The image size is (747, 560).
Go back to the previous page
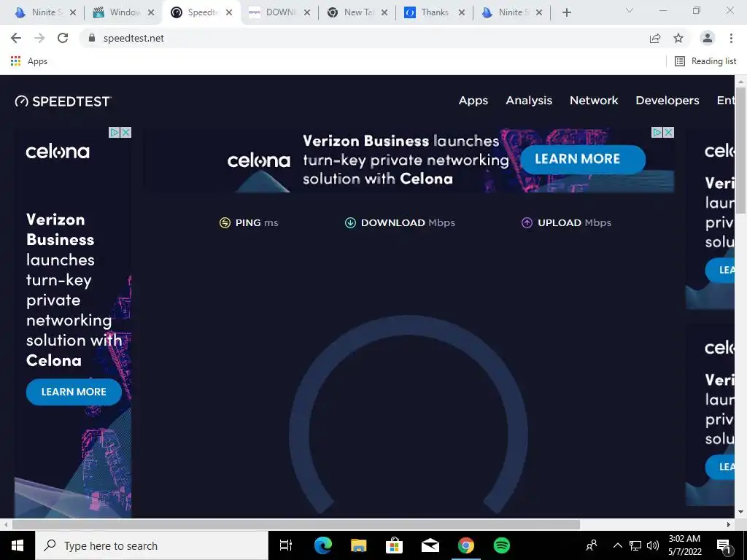(16, 38)
